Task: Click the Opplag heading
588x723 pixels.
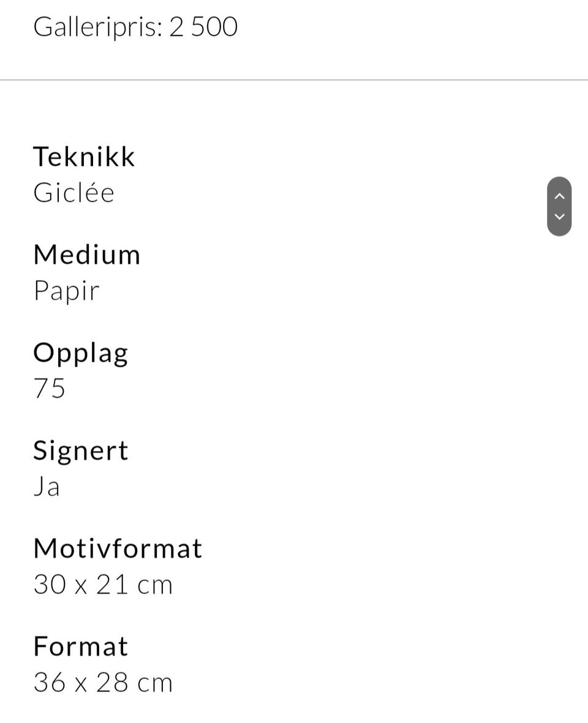Action: (80, 353)
